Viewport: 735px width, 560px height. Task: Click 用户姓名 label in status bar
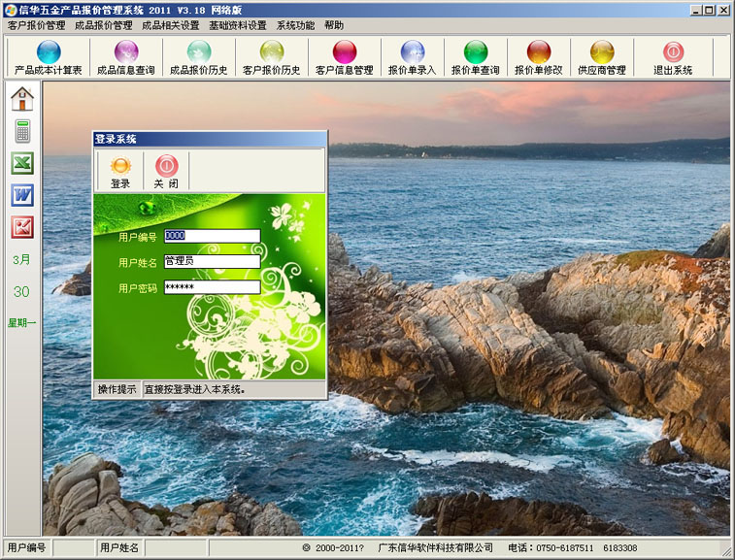pos(119,547)
